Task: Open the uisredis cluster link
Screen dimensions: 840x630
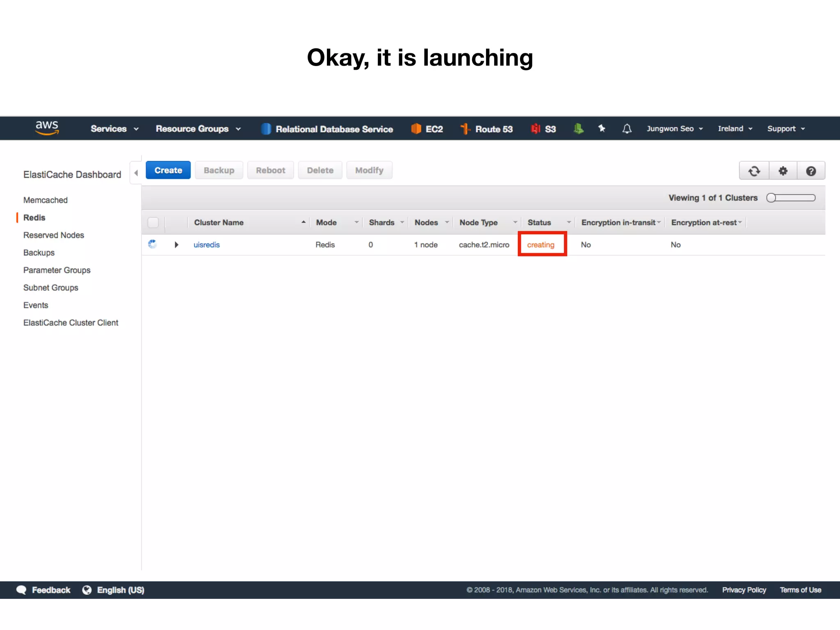Action: click(x=207, y=245)
